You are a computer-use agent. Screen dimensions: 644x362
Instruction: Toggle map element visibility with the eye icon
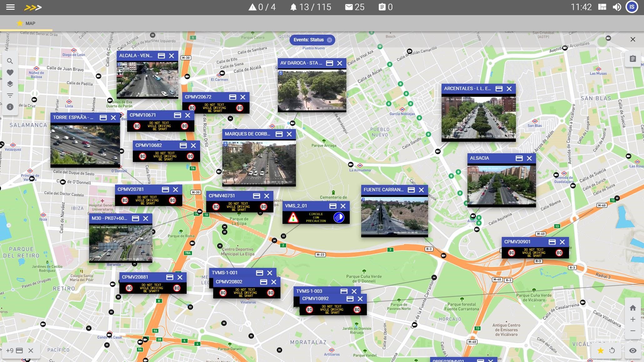633,350
